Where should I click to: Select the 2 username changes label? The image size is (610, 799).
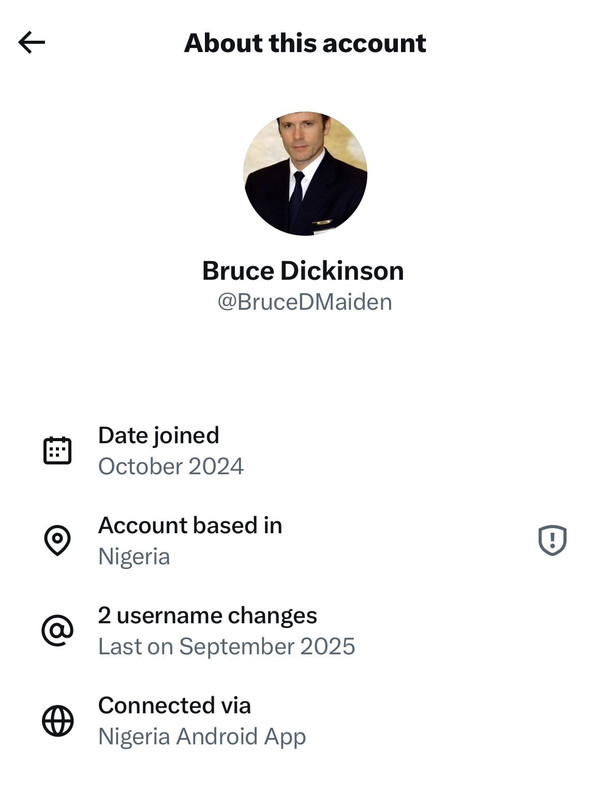pos(207,615)
